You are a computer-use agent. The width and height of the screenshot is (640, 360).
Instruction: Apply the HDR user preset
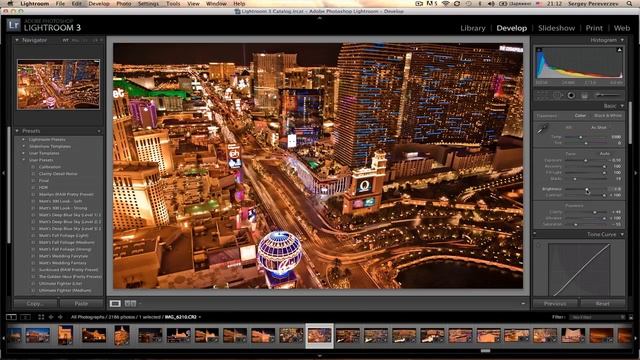[44, 187]
